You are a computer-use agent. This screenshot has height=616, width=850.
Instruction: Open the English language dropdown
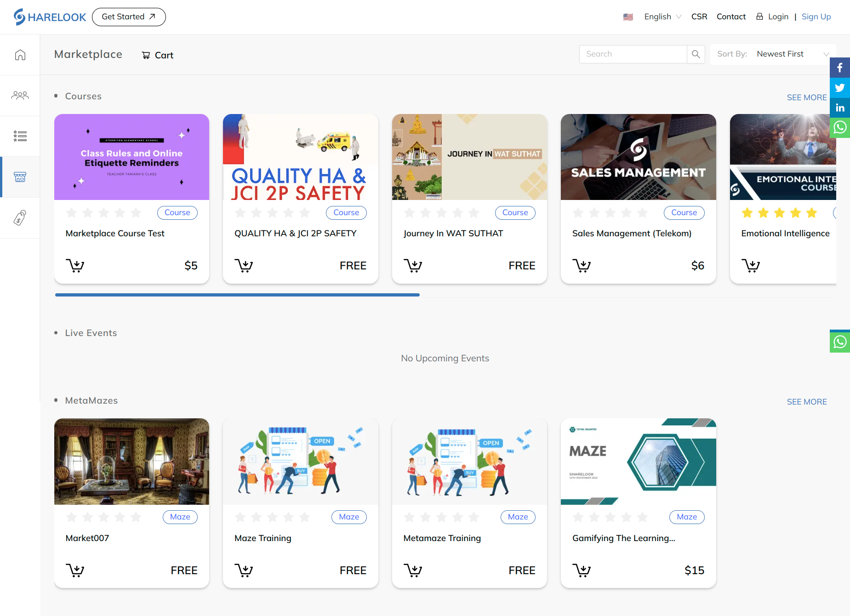coord(662,17)
